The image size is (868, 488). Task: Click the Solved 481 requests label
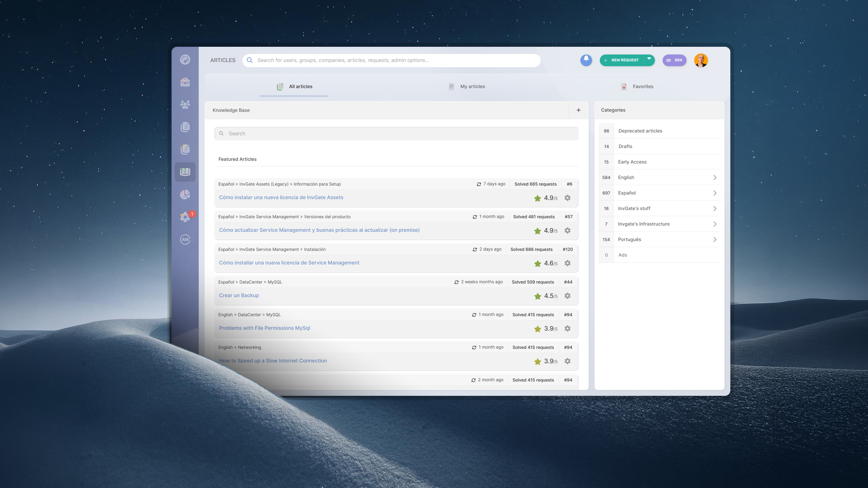[x=534, y=217]
